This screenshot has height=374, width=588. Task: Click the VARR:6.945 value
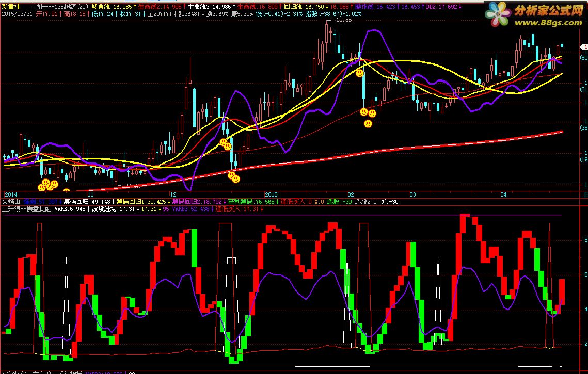pos(70,209)
